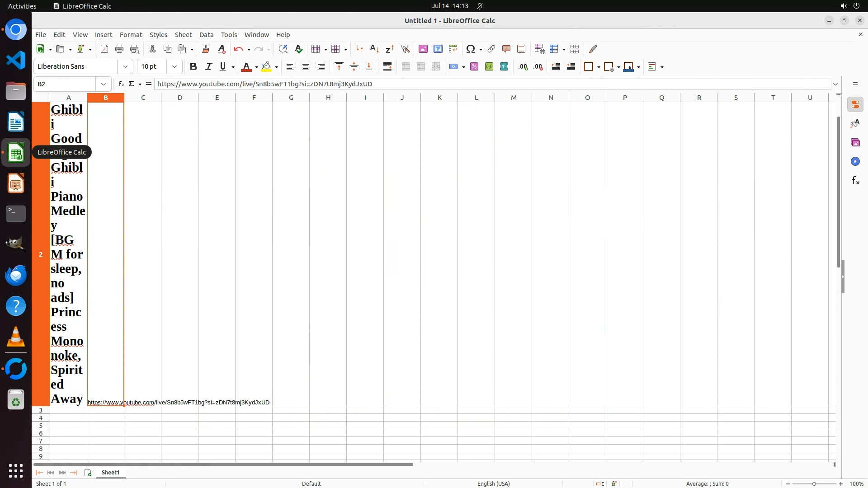Image resolution: width=868 pixels, height=488 pixels.
Task: Click the Insert Hyperlink icon
Action: click(x=491, y=49)
